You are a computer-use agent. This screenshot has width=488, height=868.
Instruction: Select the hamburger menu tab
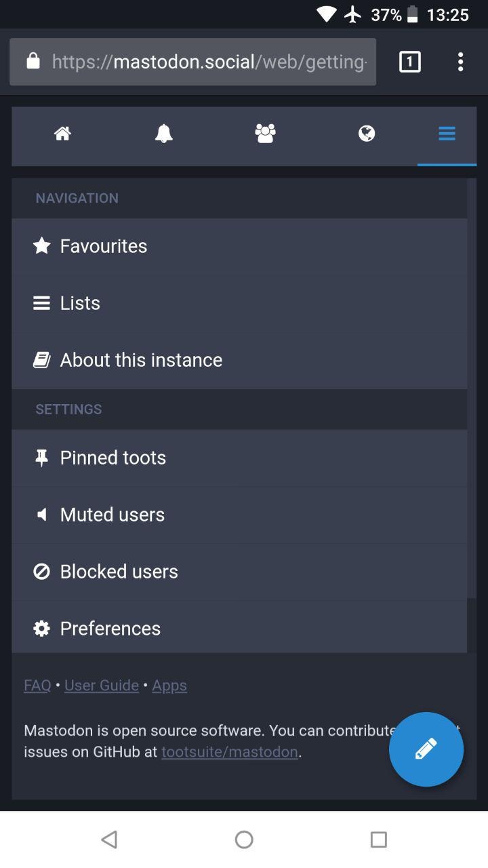point(447,134)
